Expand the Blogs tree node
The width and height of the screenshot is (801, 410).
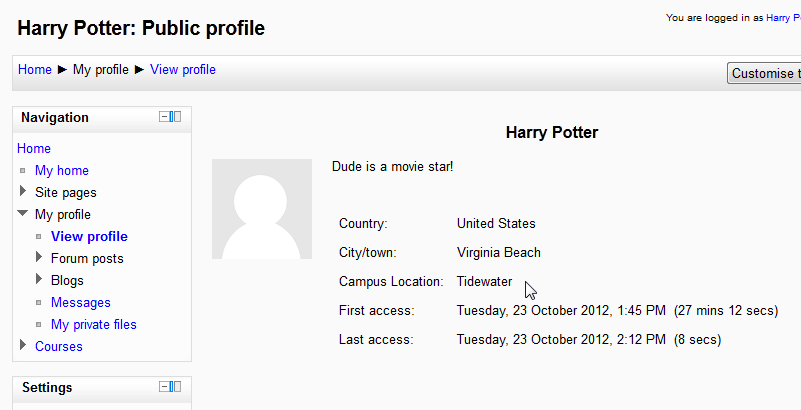click(39, 280)
